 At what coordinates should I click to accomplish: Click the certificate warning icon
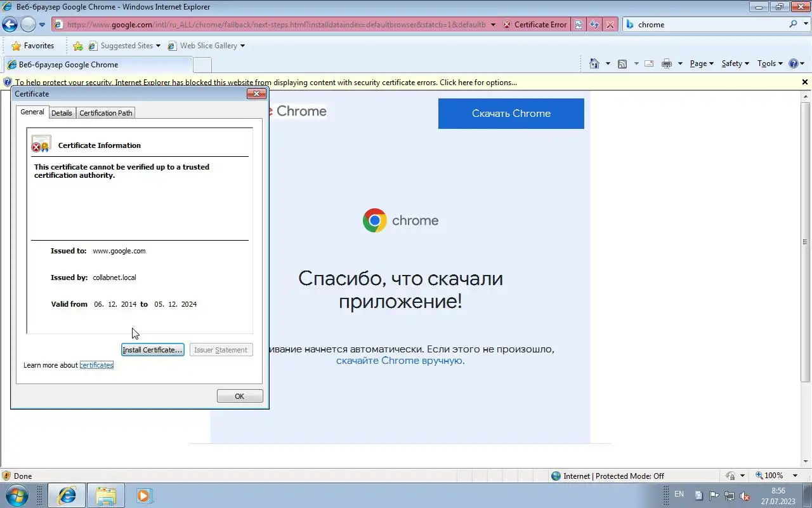click(41, 144)
